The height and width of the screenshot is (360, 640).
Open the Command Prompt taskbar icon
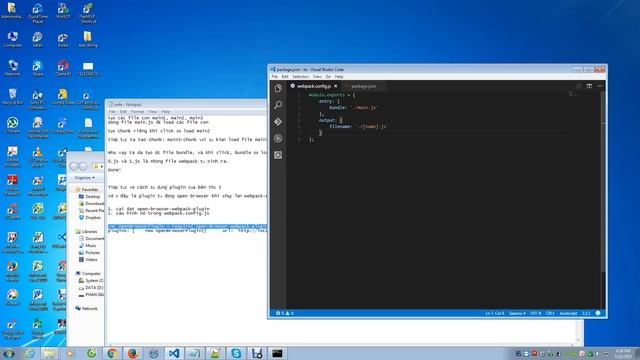pyautogui.click(x=277, y=353)
